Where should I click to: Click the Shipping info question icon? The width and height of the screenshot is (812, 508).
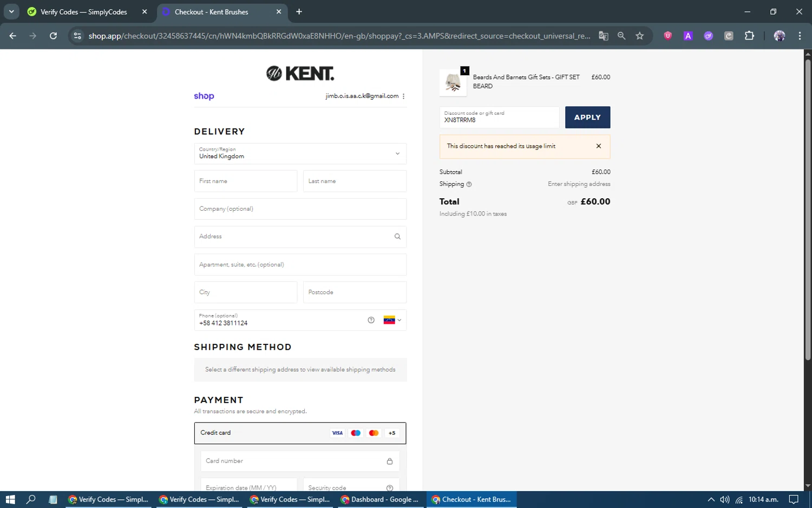tap(469, 184)
